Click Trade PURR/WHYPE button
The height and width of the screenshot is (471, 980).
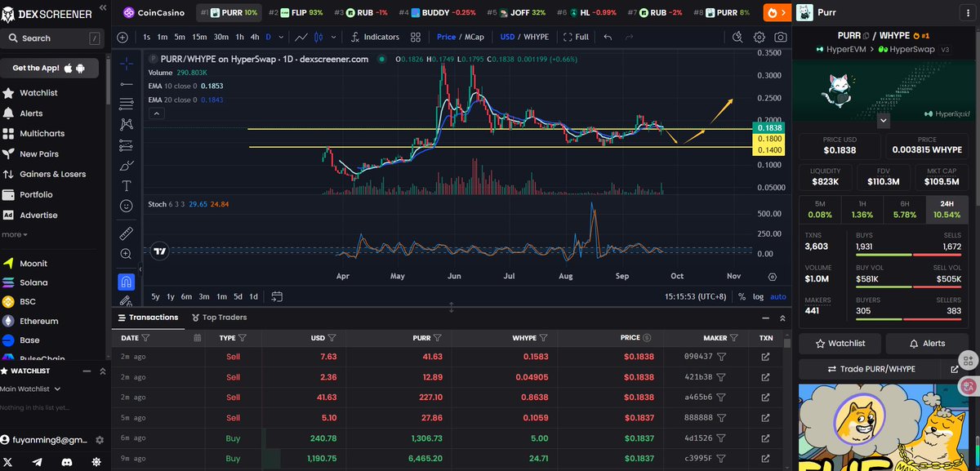[871, 369]
